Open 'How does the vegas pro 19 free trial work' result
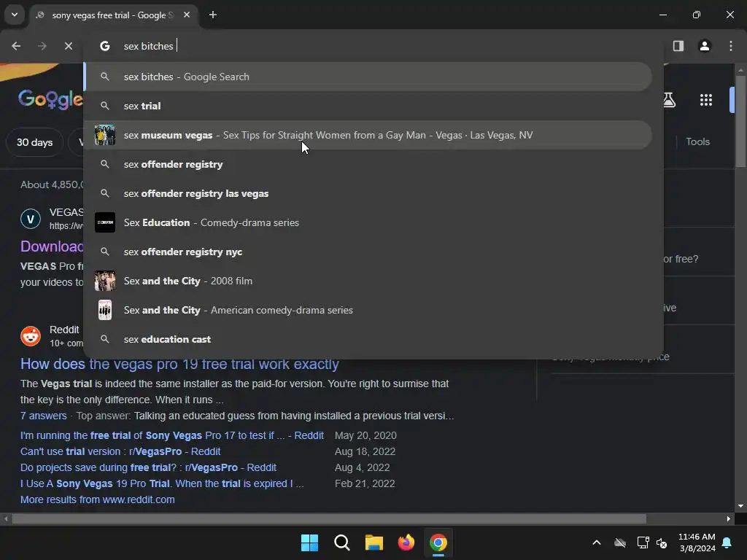Viewport: 747px width, 560px height. click(x=179, y=364)
